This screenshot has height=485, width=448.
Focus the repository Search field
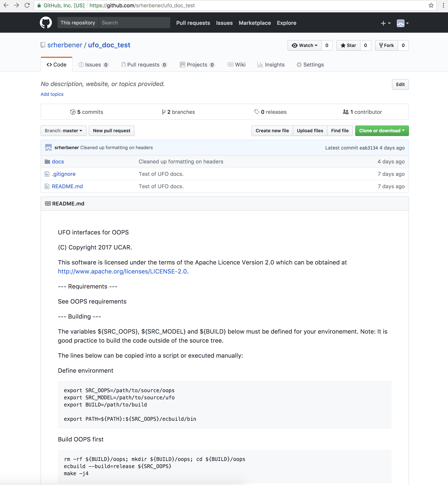(x=134, y=23)
